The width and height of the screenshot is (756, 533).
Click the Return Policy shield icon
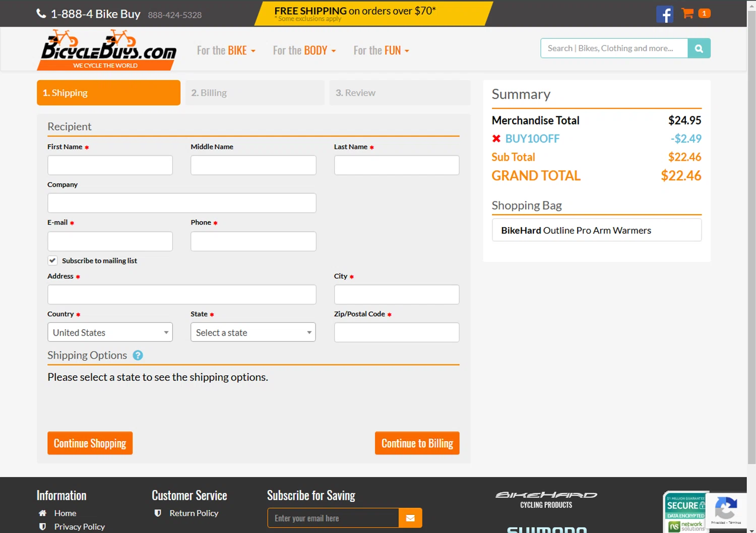pos(158,513)
